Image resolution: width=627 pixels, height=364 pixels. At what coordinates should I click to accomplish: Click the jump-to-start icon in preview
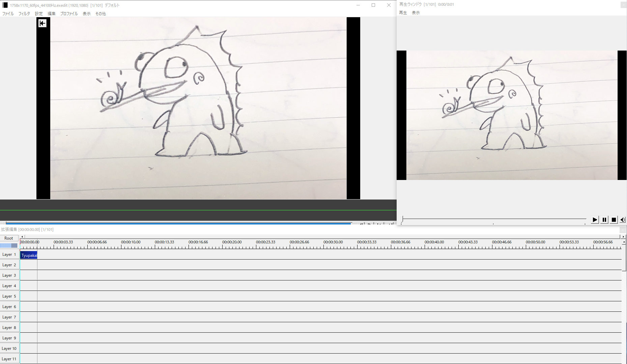[42, 23]
